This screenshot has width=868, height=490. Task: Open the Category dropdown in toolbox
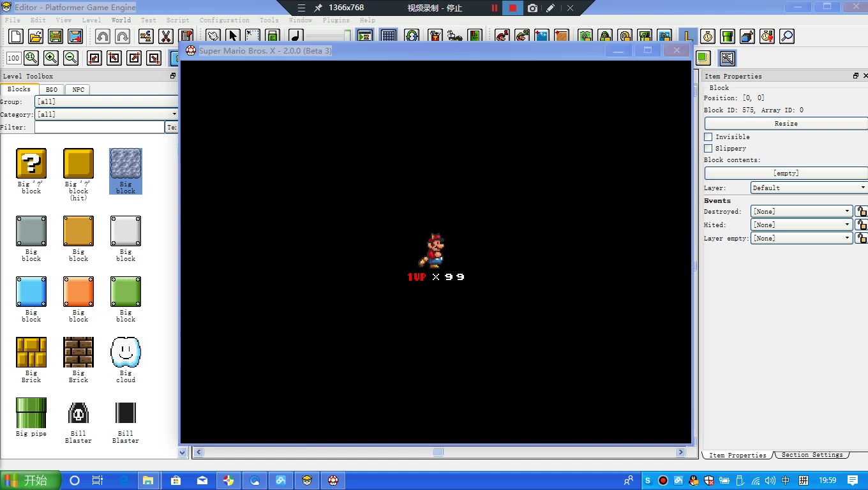106,114
